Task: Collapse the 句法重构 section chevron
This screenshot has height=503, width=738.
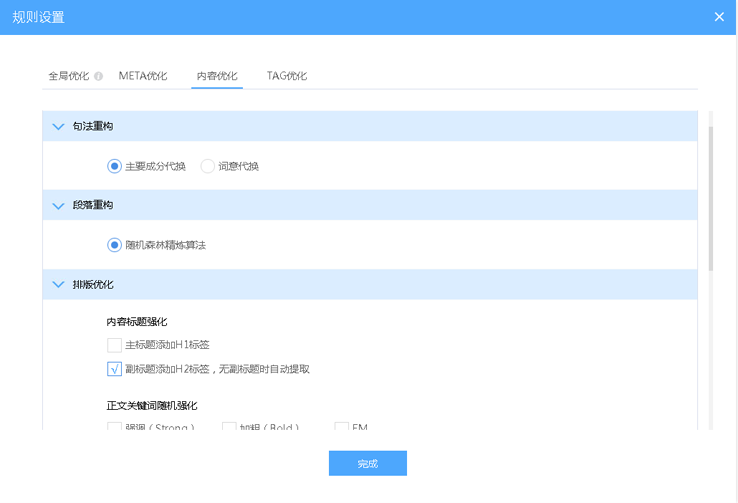Action: click(x=57, y=126)
